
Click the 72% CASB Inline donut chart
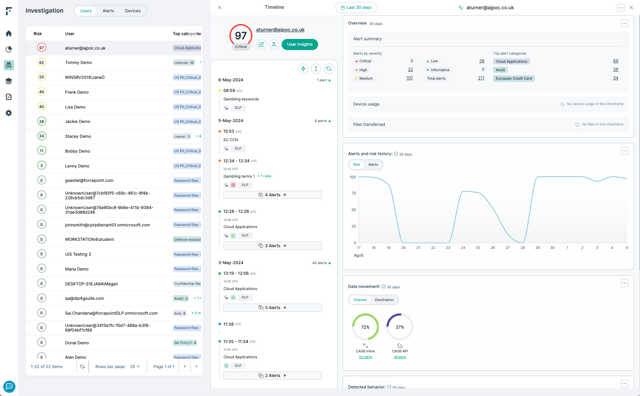[x=365, y=327]
